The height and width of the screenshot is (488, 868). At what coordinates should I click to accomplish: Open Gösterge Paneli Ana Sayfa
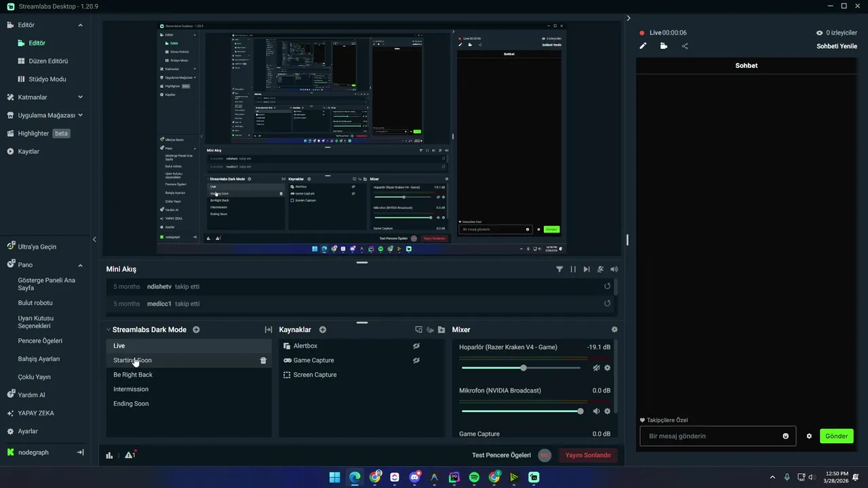click(x=45, y=284)
